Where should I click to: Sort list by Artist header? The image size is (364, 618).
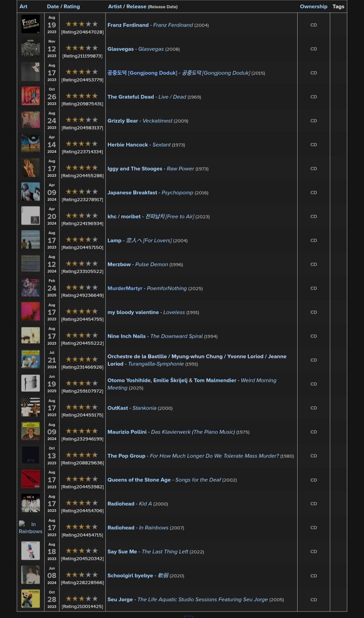click(x=115, y=6)
